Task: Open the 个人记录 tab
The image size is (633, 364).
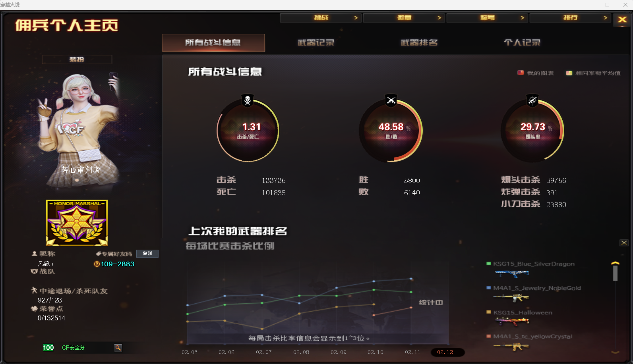Action: (522, 42)
